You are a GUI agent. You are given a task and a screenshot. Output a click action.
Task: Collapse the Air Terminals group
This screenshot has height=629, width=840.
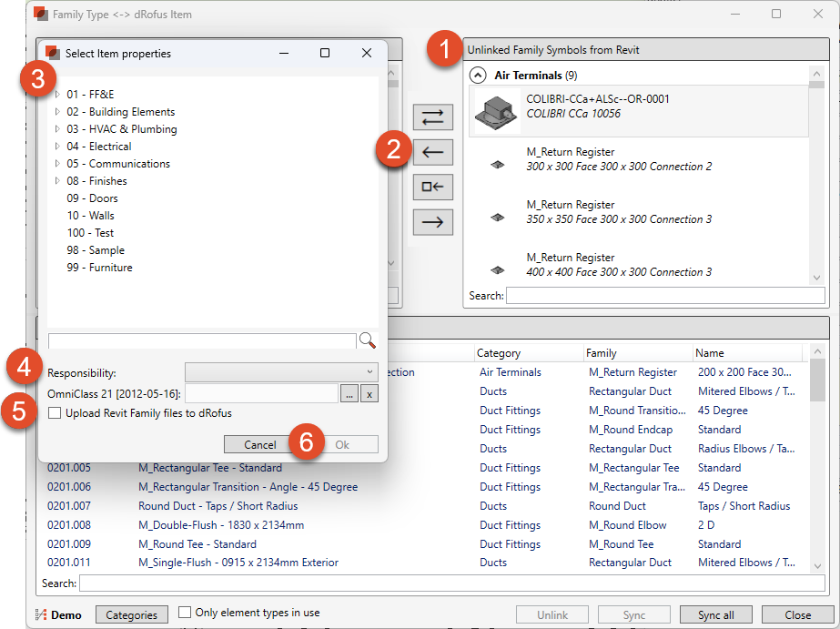(477, 75)
